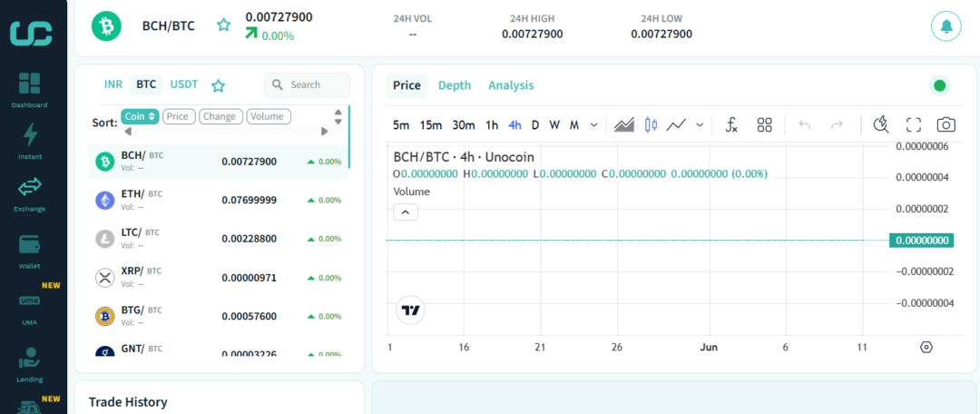Show favorites star in market list
The width and height of the screenshot is (980, 414).
[x=218, y=85]
